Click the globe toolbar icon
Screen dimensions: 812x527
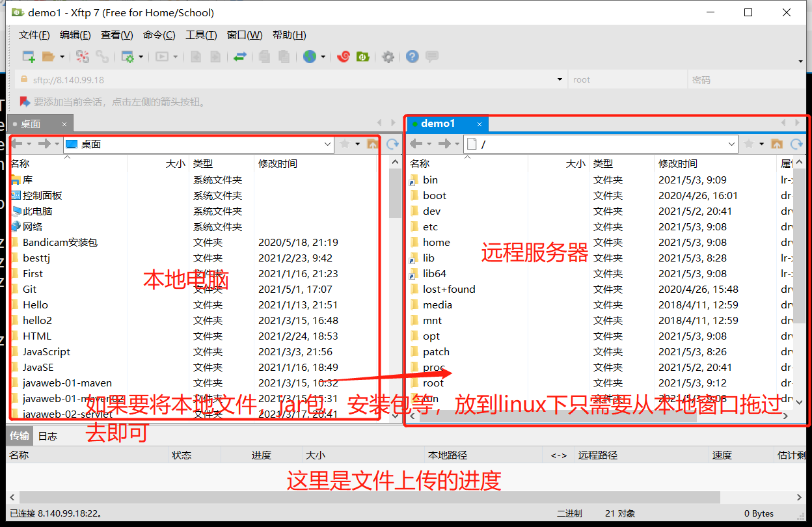[x=310, y=57]
